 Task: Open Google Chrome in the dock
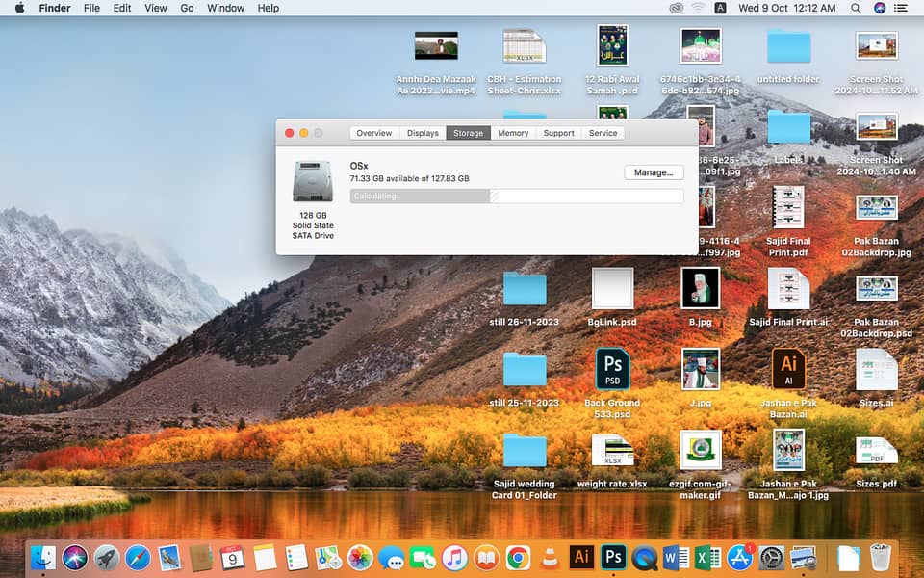click(x=518, y=557)
